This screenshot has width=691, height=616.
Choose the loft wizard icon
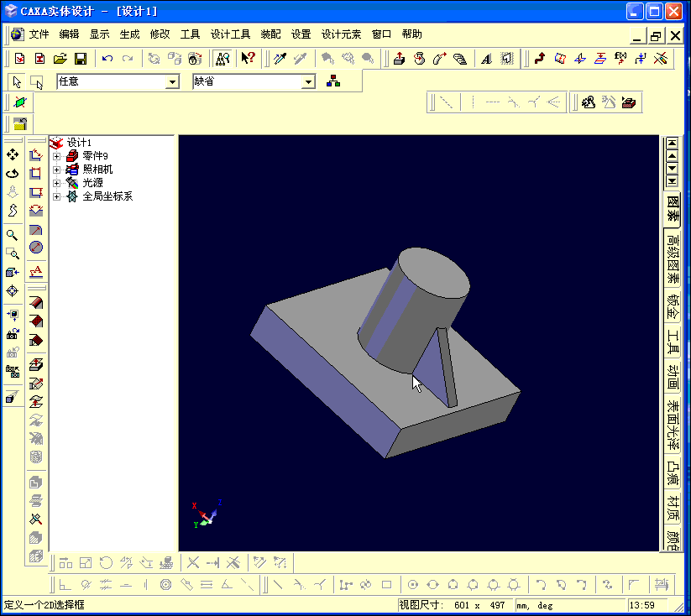point(459,59)
